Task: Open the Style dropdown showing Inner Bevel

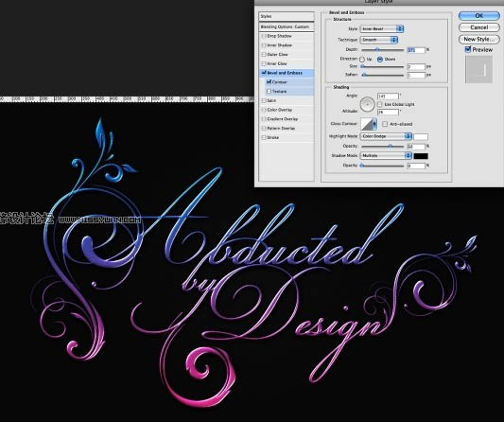Action: tap(382, 29)
